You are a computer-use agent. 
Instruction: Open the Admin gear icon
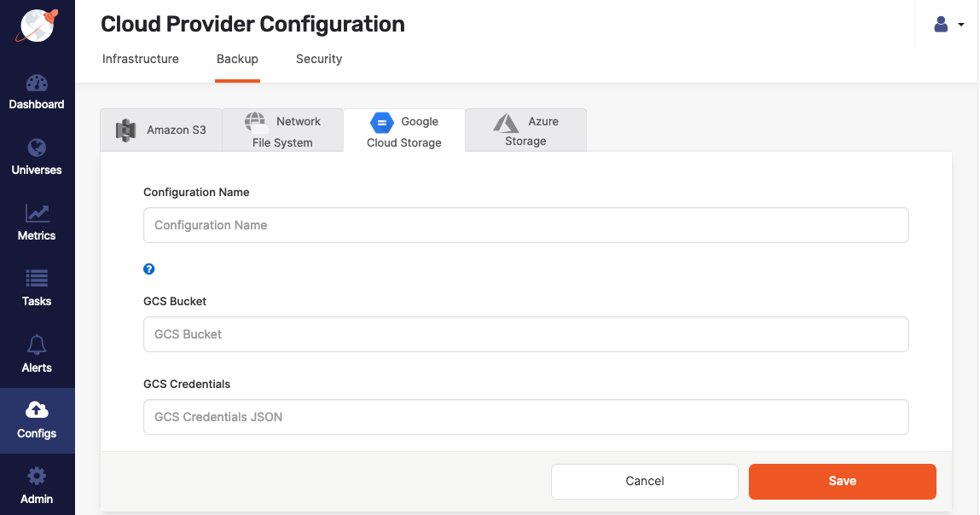37,476
